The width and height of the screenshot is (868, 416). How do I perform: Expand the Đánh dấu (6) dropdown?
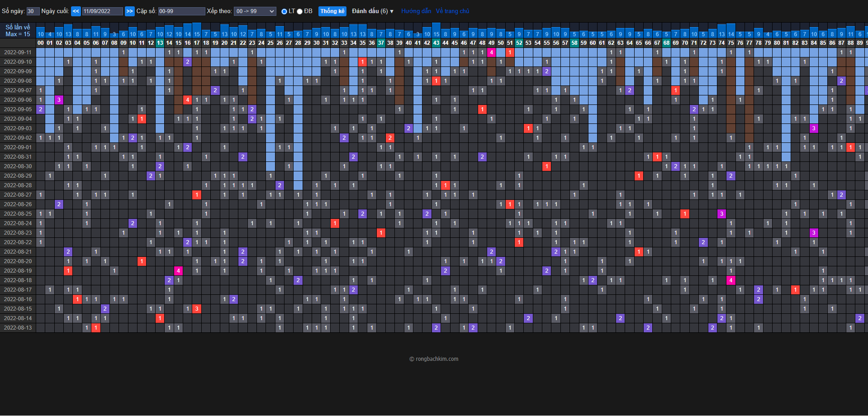373,11
